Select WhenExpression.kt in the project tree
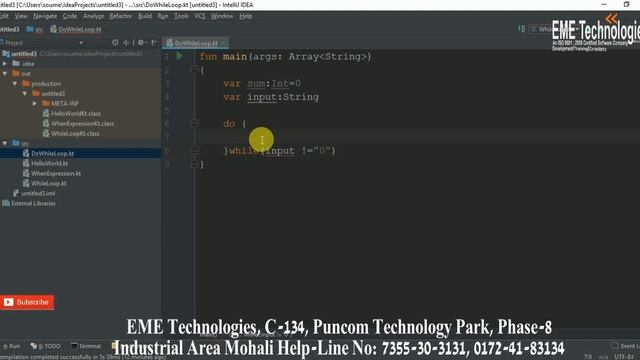The height and width of the screenshot is (360, 640). pos(56,173)
